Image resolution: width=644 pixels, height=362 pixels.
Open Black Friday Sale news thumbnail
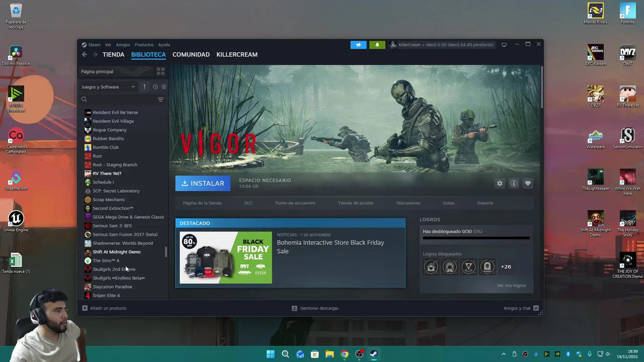(x=226, y=257)
